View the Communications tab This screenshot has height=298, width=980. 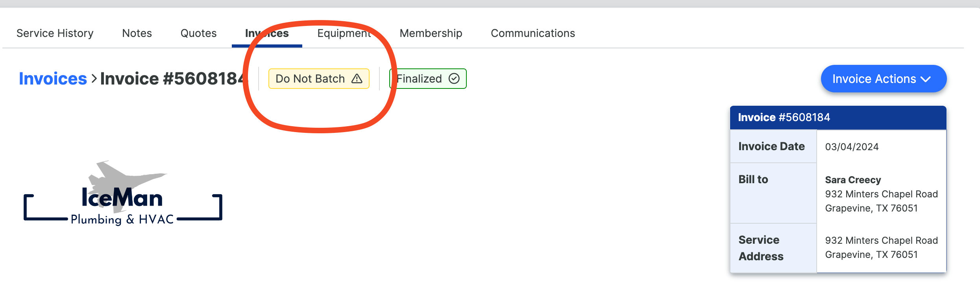533,33
